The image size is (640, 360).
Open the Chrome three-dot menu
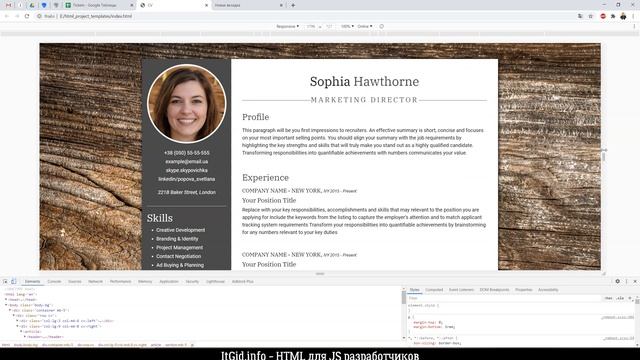coord(633,16)
